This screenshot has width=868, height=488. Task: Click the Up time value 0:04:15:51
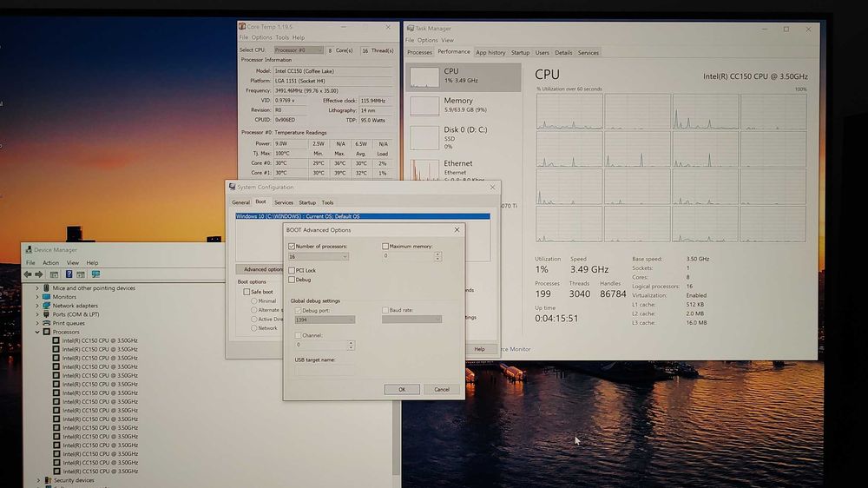click(x=556, y=319)
